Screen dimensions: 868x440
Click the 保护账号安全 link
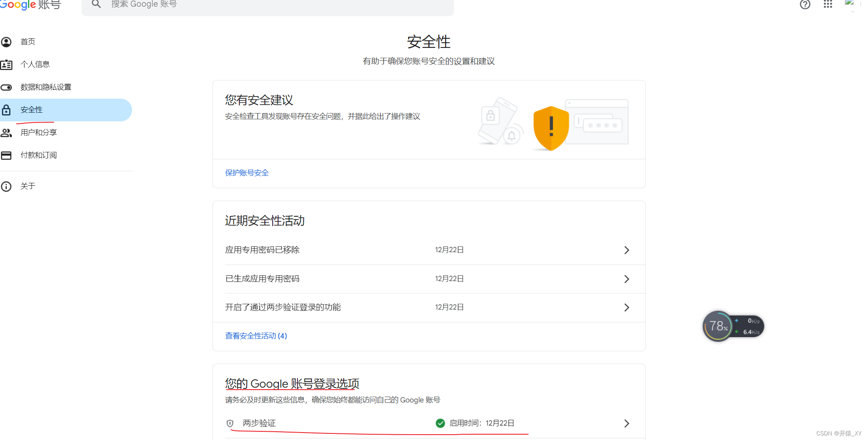pos(247,173)
